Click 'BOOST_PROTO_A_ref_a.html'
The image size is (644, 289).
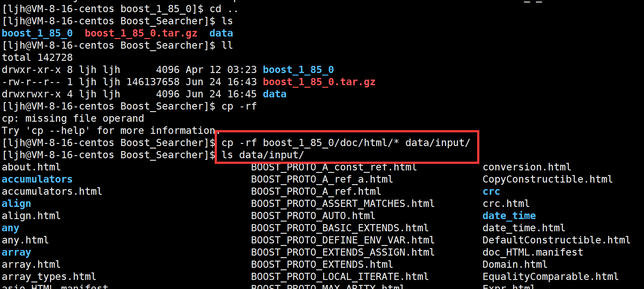(x=322, y=179)
